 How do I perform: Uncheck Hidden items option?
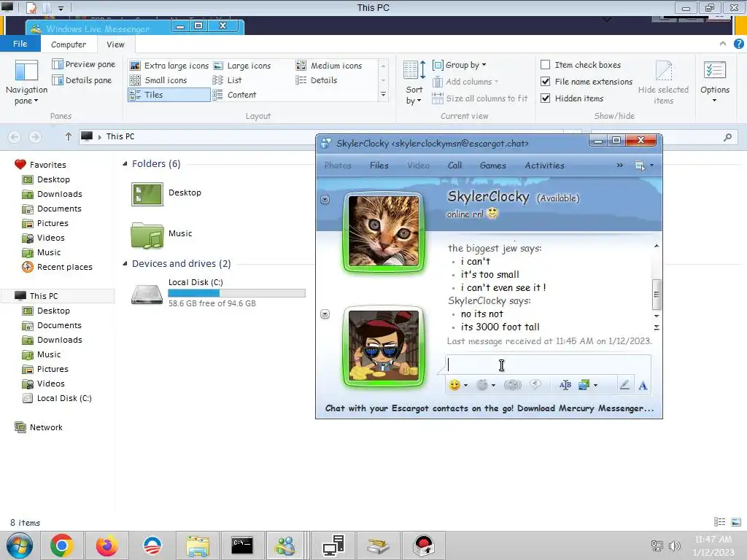(x=546, y=98)
